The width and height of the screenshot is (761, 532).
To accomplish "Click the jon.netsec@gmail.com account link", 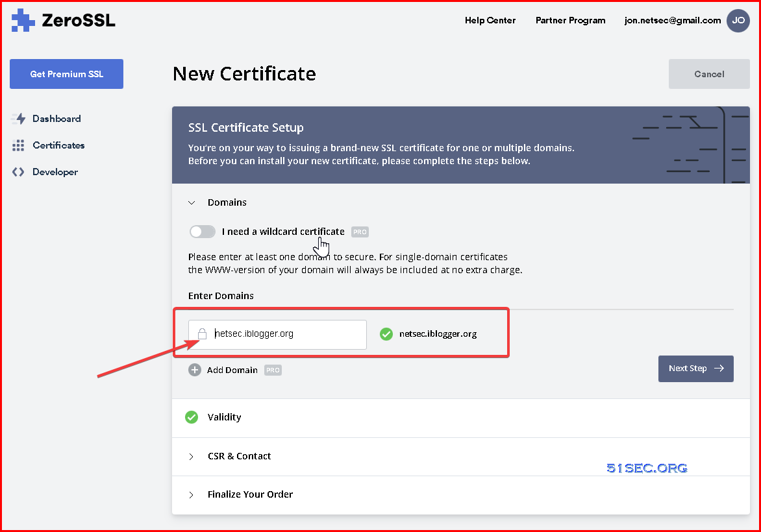I will [672, 20].
